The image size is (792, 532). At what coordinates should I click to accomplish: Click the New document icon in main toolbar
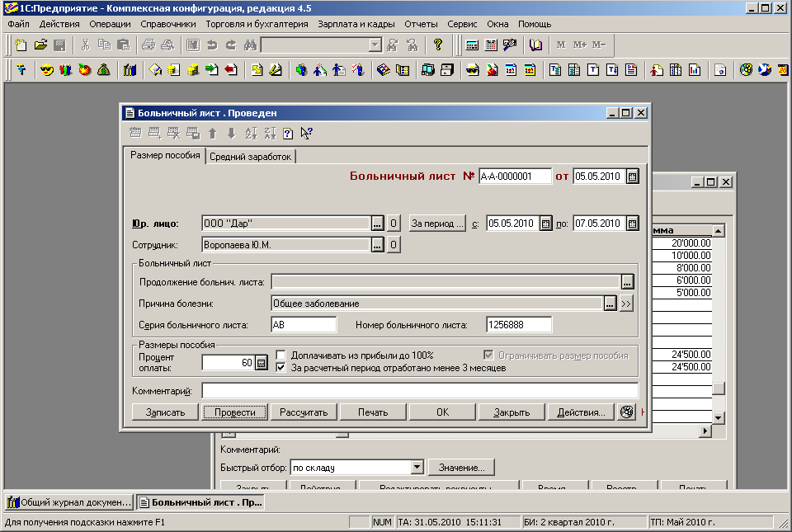point(21,45)
